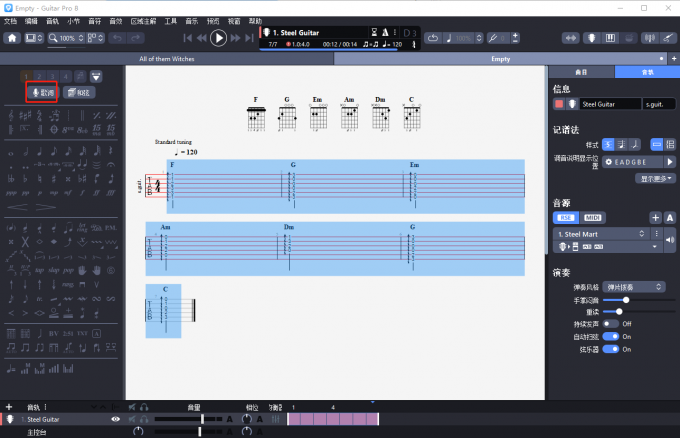680x438 pixels.
Task: Toggle visibility eye of Steel Guitar track
Action: pos(115,420)
